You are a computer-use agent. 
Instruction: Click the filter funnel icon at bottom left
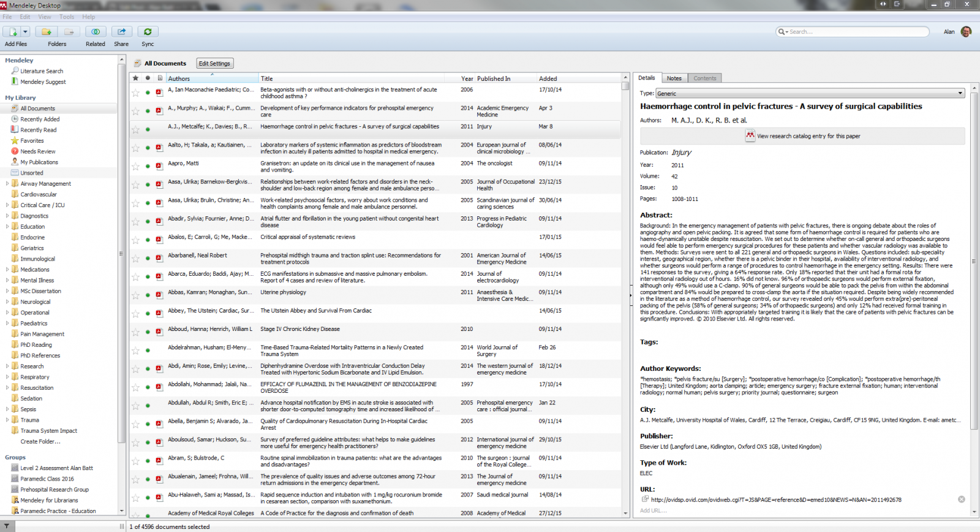[x=6, y=526]
